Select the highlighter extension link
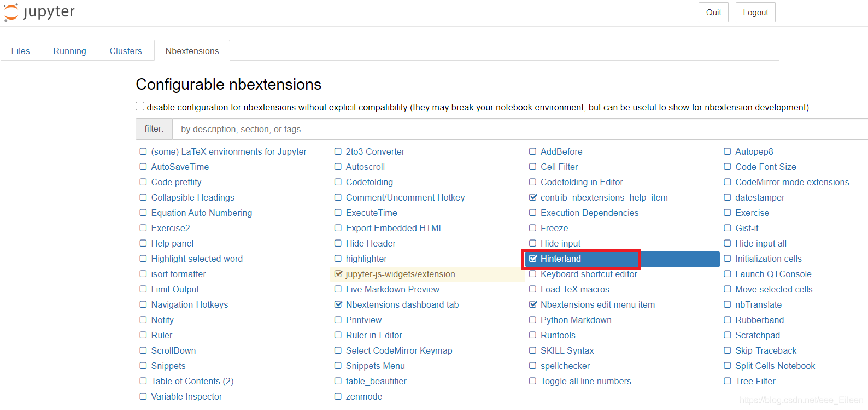Screen dimensions: 868x410 point(366,259)
